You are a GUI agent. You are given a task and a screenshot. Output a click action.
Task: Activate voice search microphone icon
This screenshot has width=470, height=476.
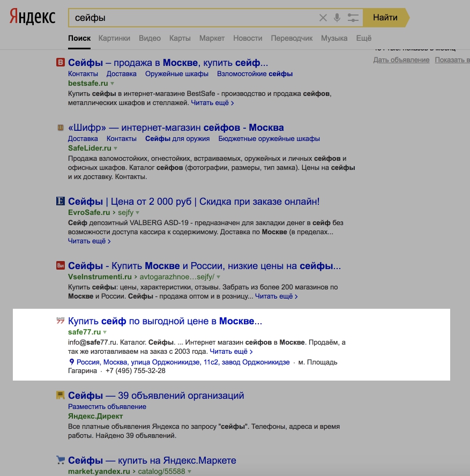tap(337, 18)
